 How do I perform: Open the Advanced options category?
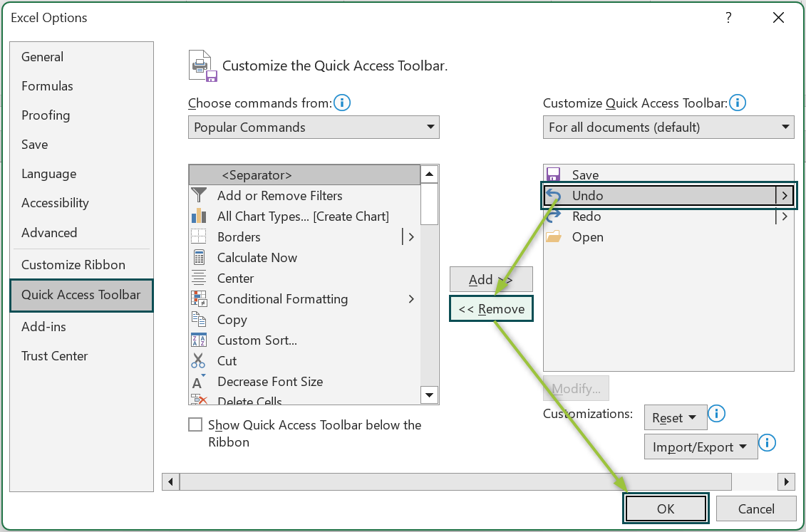(x=82, y=232)
